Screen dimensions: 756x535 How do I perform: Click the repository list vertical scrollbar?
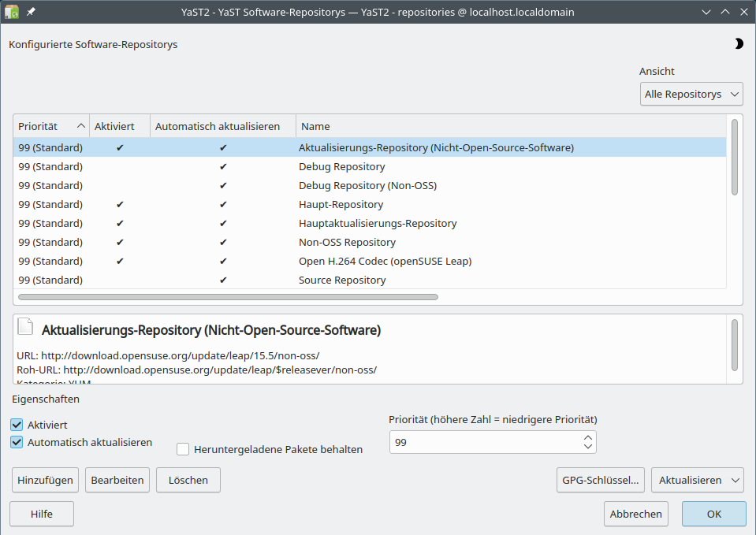(x=734, y=157)
